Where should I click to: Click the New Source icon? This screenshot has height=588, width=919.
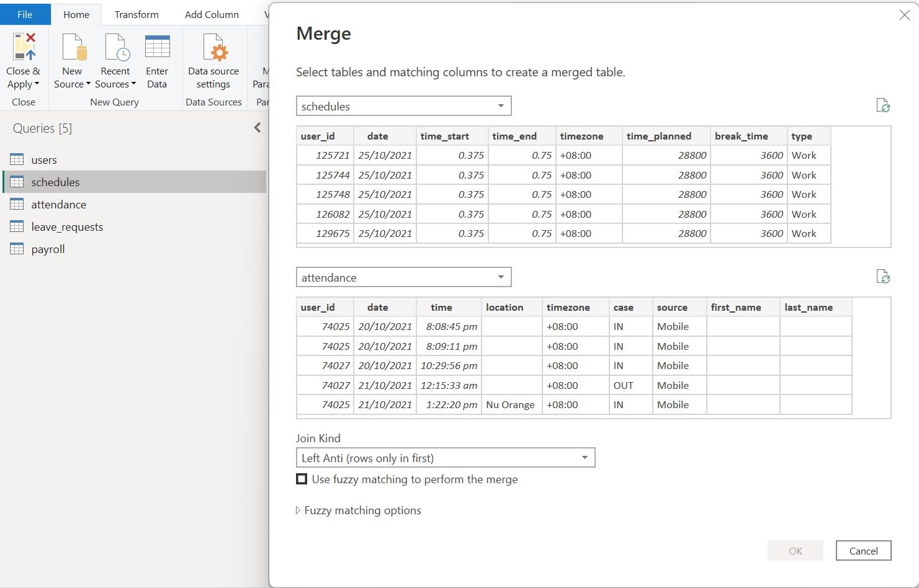(74, 48)
